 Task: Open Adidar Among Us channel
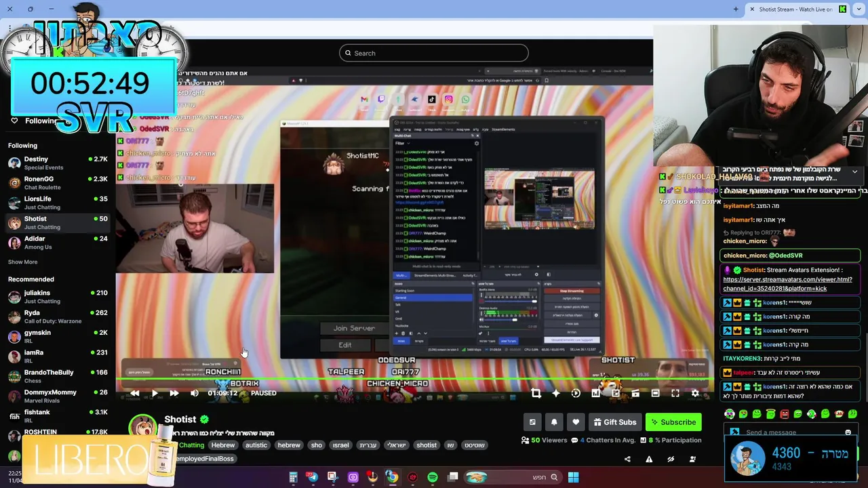point(58,243)
